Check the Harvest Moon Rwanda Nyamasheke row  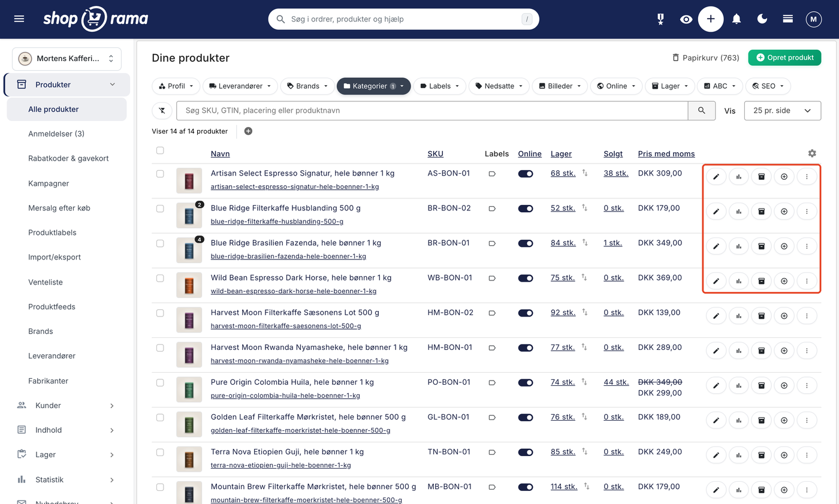click(160, 348)
